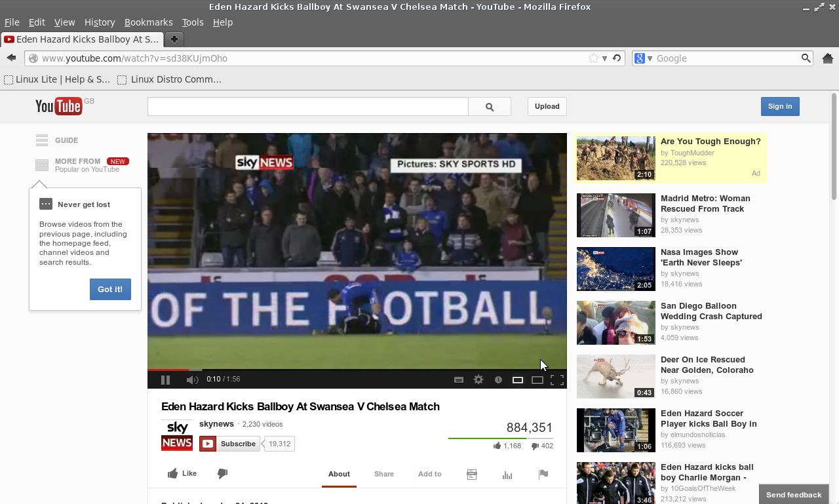Click the ToughMudder channel name

pos(692,153)
